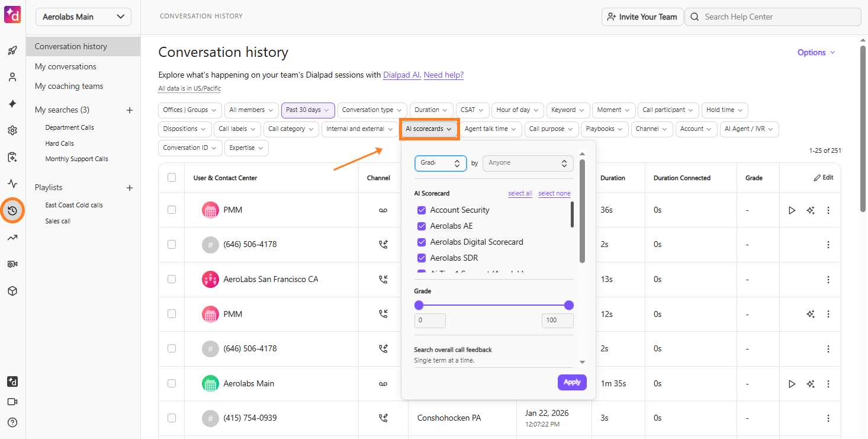Click the Dialpad logo icon
Viewport: 868px width, 439px height.
pyautogui.click(x=12, y=14)
